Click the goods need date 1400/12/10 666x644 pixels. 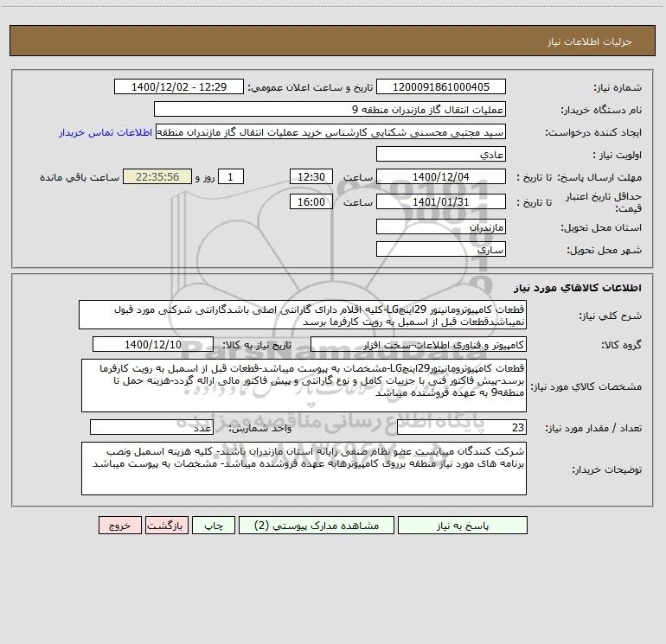click(153, 344)
